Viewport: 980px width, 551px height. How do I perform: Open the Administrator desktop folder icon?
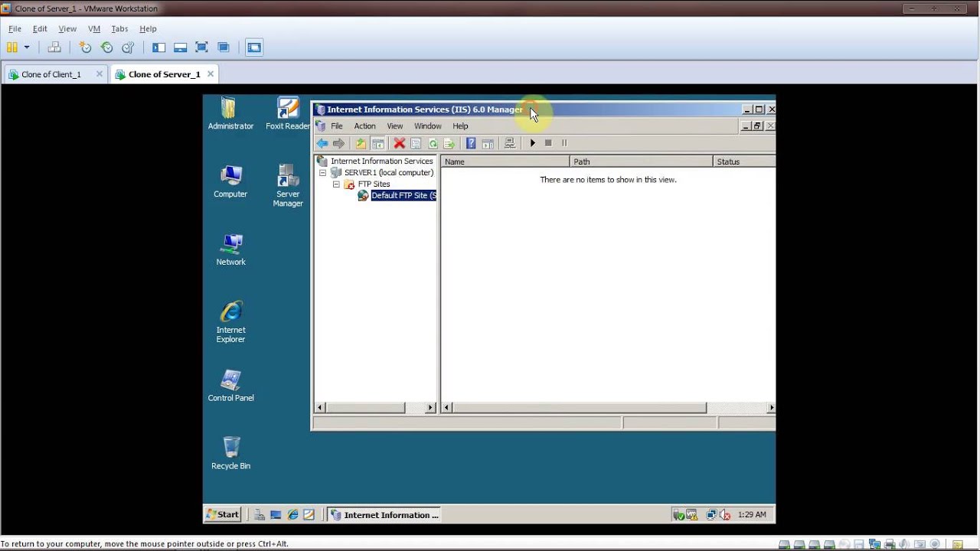point(230,113)
